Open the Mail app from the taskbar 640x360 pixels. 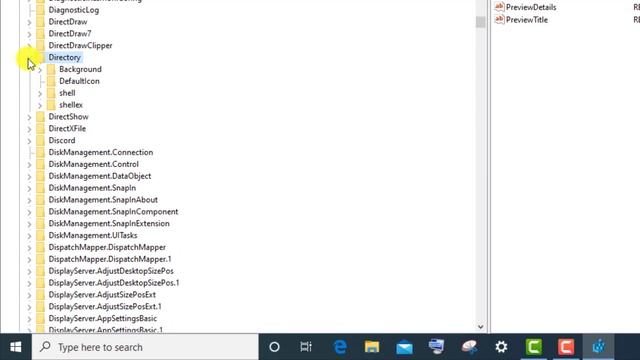click(404, 347)
